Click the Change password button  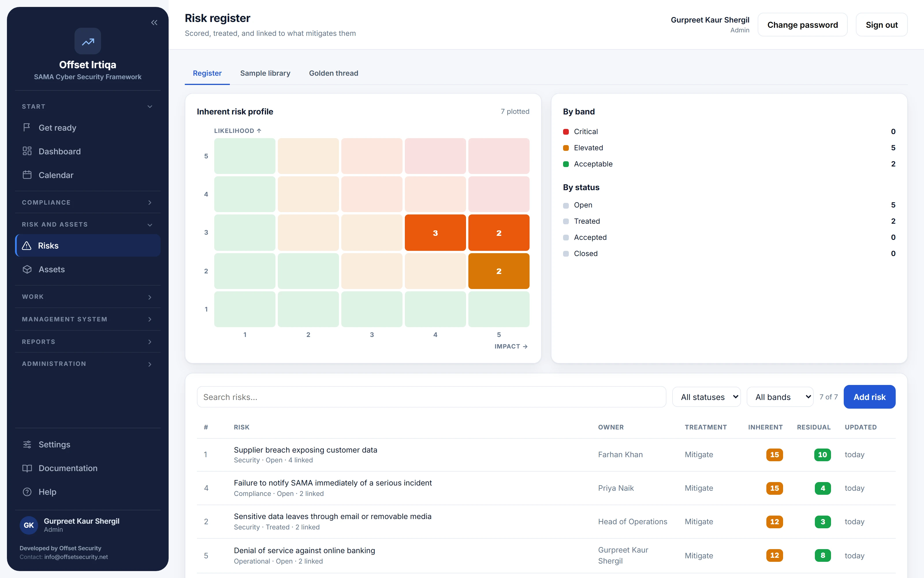803,25
